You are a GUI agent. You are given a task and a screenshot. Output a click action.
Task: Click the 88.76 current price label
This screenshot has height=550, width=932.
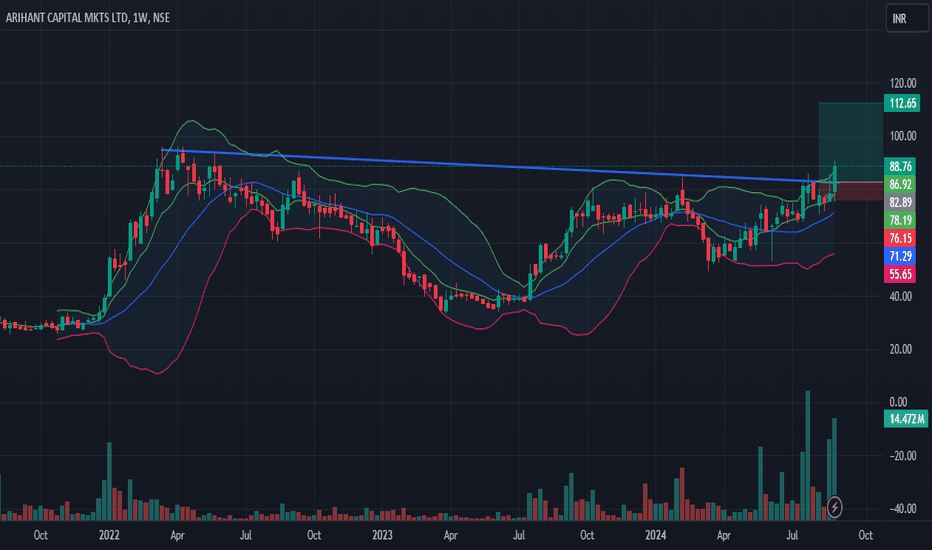click(900, 166)
